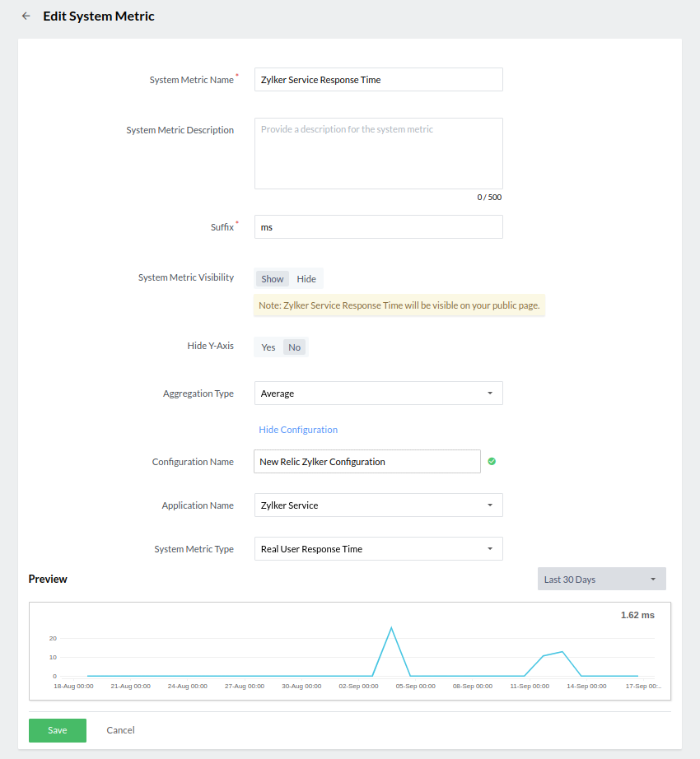Click the back arrow icon
The width and height of the screenshot is (700, 759).
click(26, 16)
